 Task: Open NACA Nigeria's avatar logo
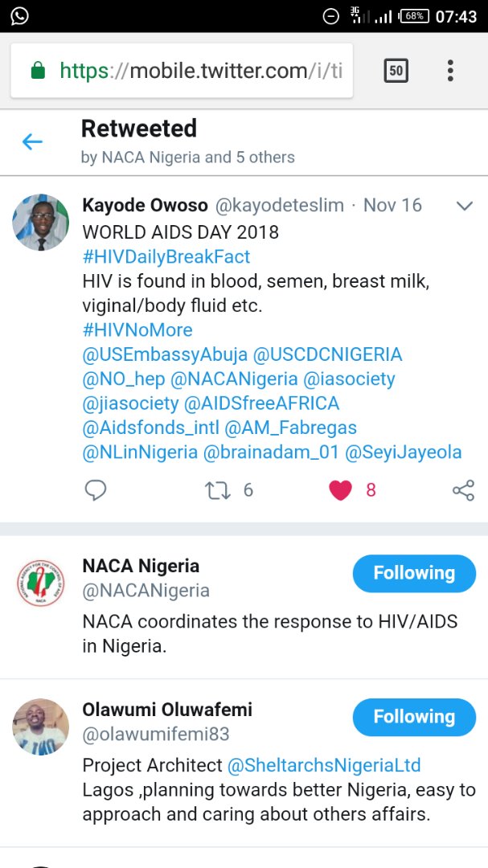(x=41, y=583)
